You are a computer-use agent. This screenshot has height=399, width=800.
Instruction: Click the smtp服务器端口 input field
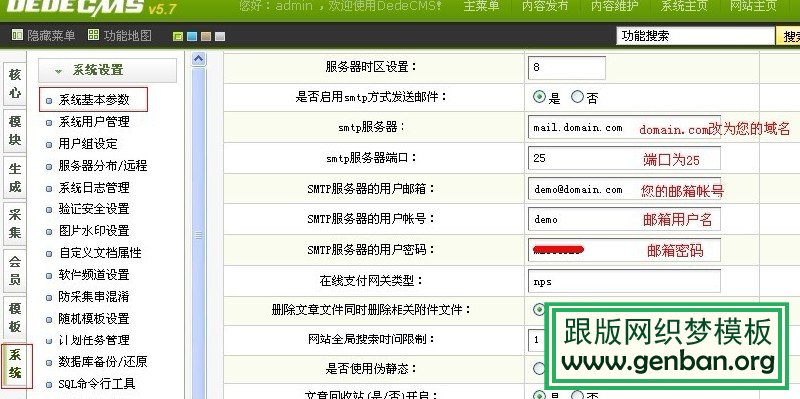click(x=624, y=158)
